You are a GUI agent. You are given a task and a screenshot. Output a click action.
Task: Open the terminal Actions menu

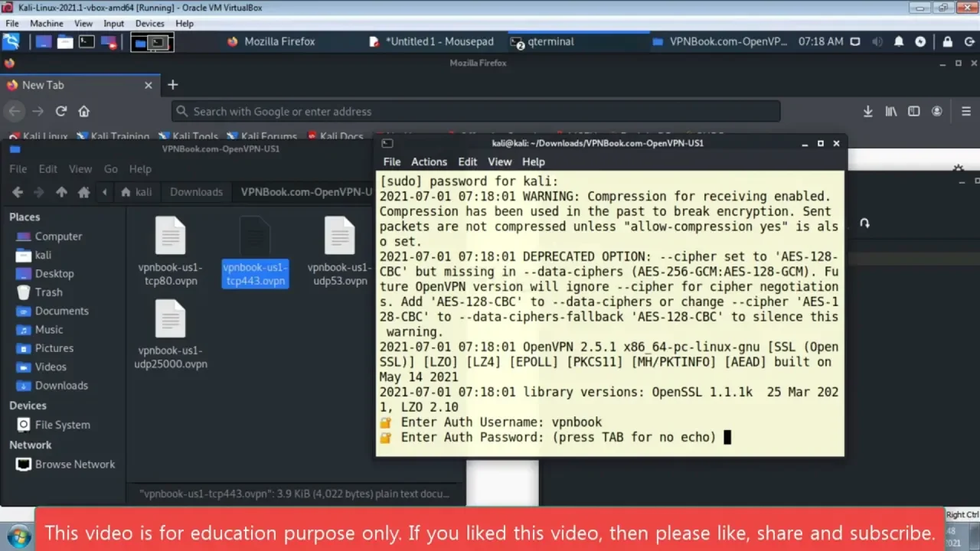[x=429, y=162]
